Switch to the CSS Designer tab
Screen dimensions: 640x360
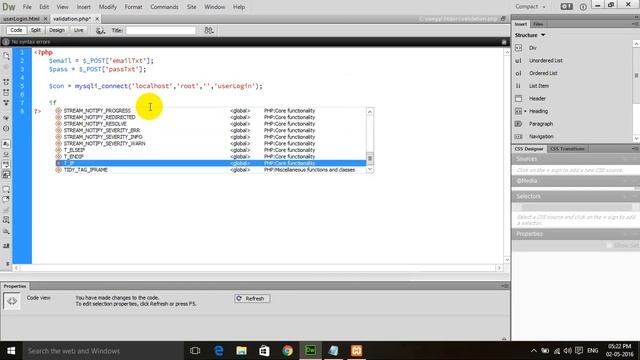529,149
